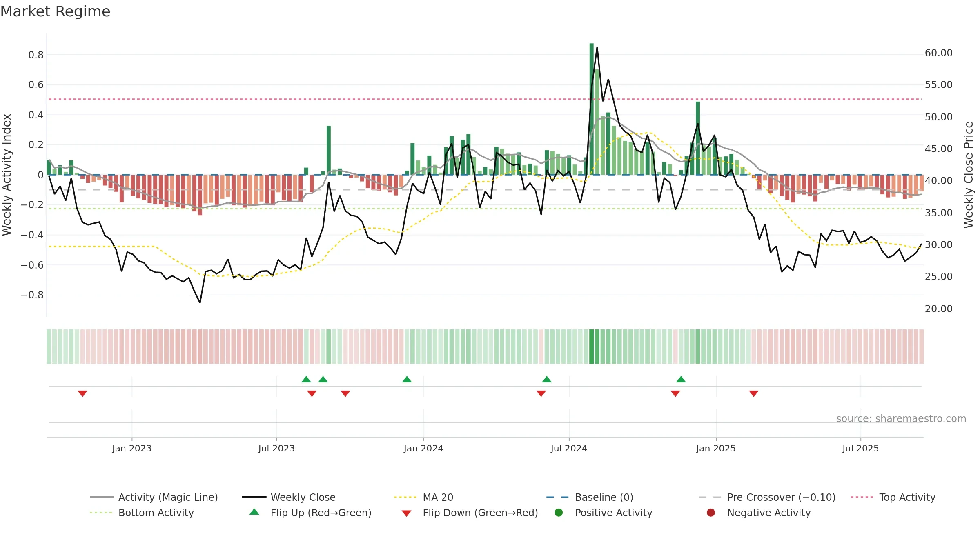Image resolution: width=980 pixels, height=551 pixels.
Task: Click the darkest green cell in the regime heat strip
Action: pyautogui.click(x=592, y=347)
